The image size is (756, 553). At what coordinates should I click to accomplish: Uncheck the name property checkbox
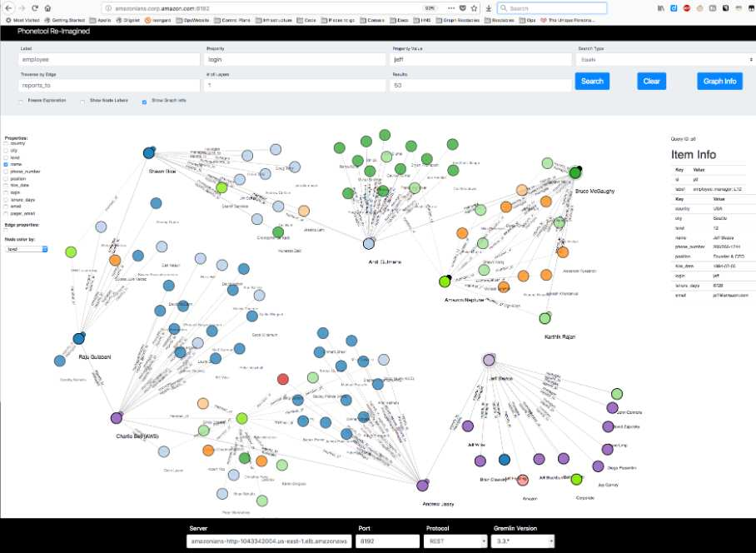coord(6,164)
